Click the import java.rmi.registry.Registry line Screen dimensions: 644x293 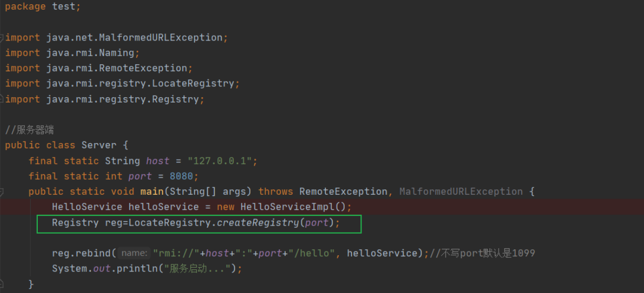click(104, 99)
